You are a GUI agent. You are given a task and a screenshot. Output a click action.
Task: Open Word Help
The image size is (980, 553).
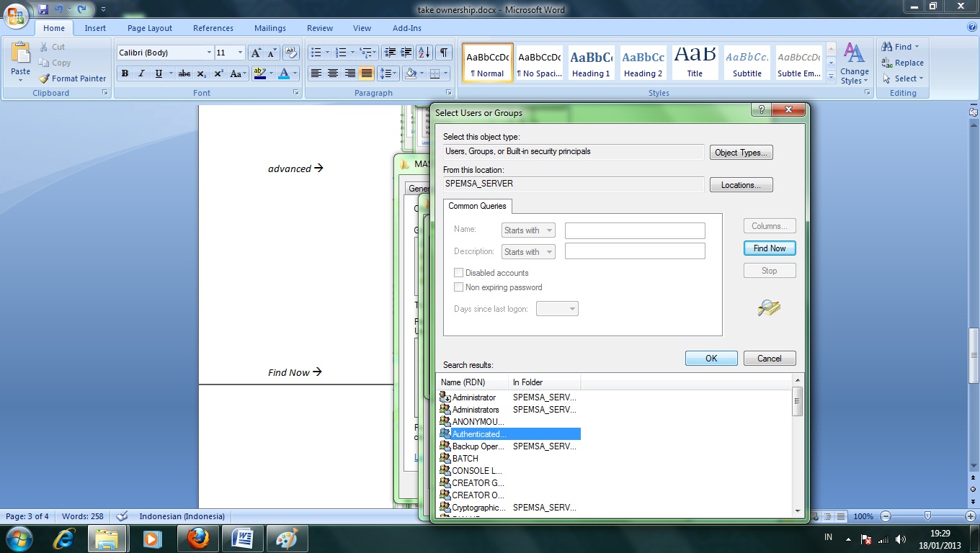point(972,27)
